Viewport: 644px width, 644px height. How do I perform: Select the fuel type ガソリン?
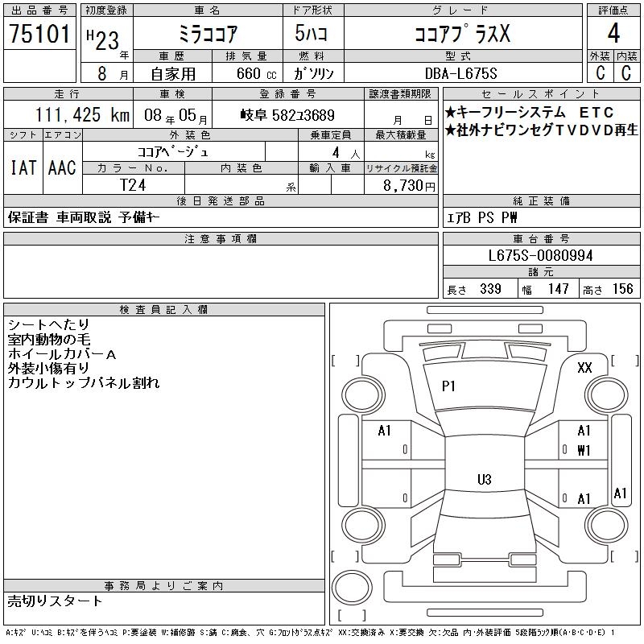[313, 73]
